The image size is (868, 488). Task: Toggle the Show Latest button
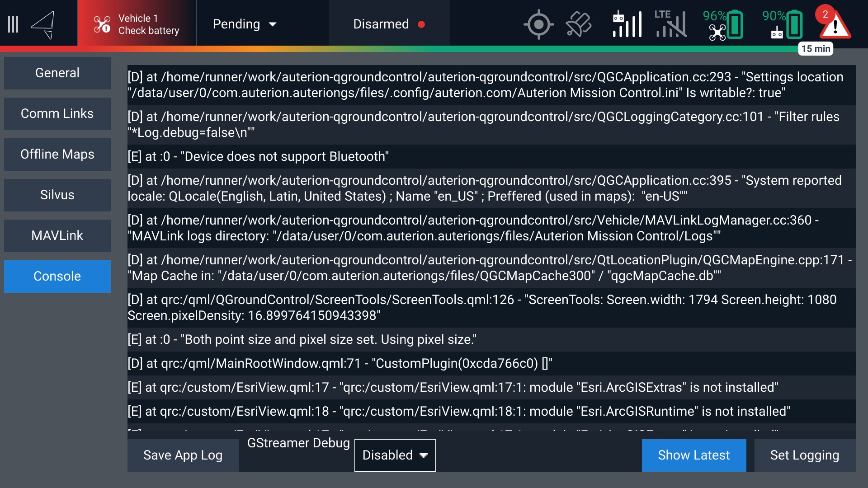[x=693, y=455]
